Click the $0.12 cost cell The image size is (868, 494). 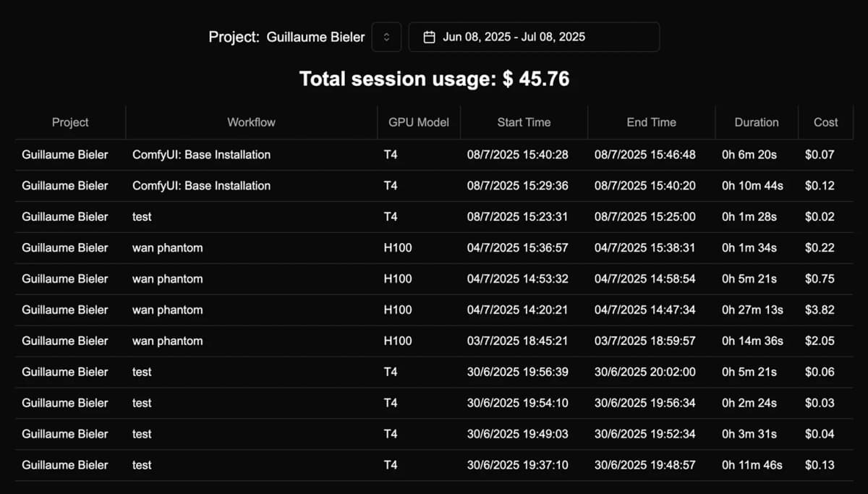pyautogui.click(x=820, y=186)
